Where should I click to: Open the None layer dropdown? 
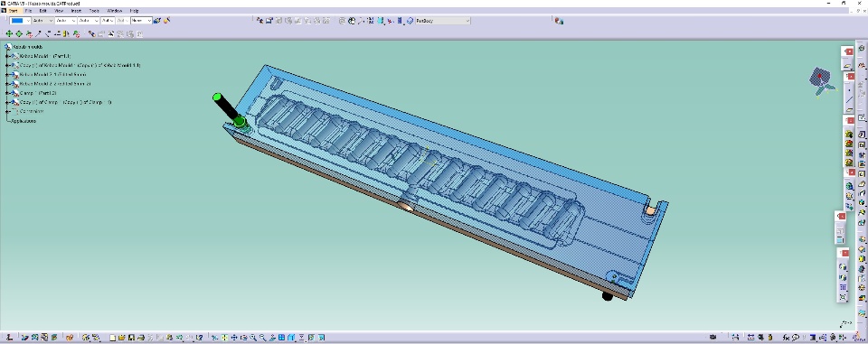[141, 21]
